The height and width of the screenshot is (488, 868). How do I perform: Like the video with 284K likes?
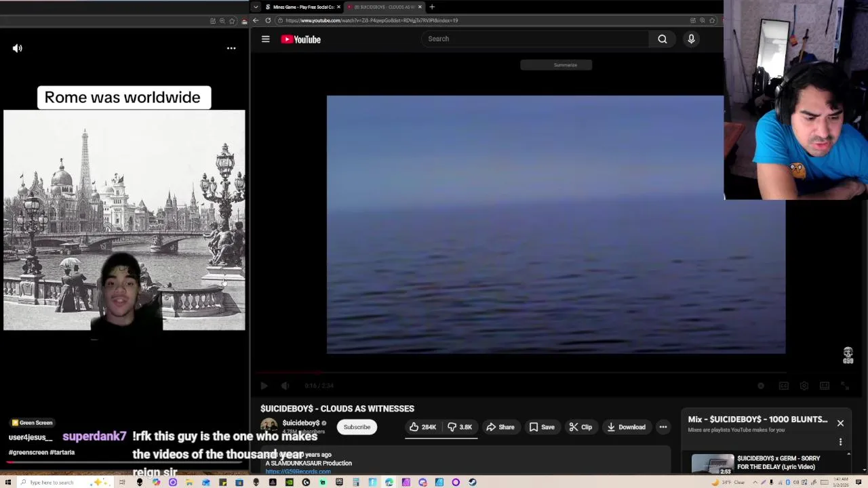pyautogui.click(x=422, y=427)
